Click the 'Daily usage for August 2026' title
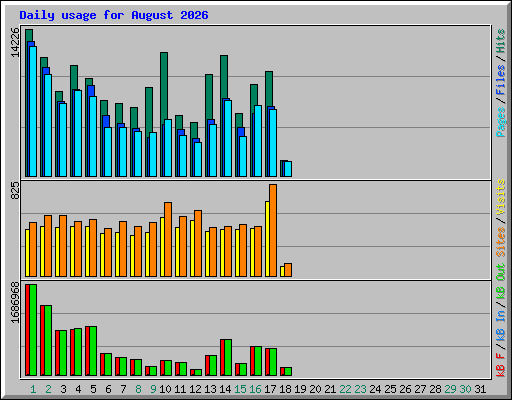The height and width of the screenshot is (400, 512). click(x=114, y=15)
